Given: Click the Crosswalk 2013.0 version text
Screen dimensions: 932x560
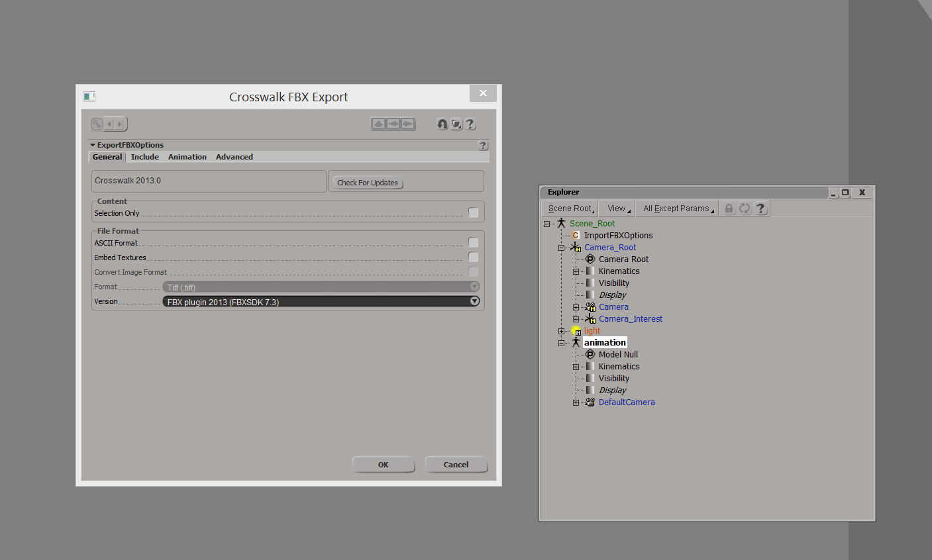Looking at the screenshot, I should [128, 181].
